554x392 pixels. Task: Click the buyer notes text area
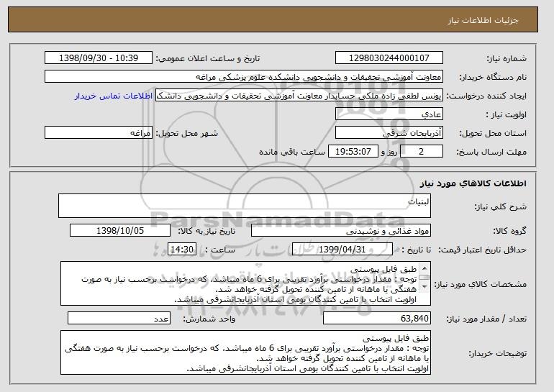(245, 352)
